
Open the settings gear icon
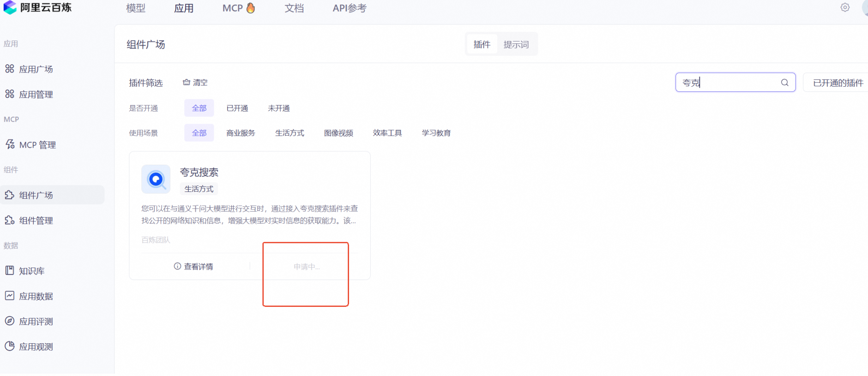pyautogui.click(x=845, y=7)
